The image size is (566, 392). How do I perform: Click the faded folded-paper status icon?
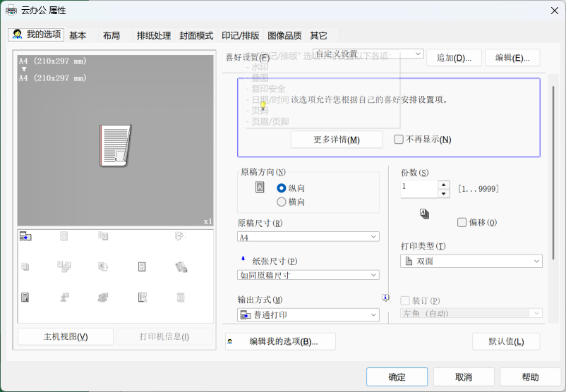[180, 236]
